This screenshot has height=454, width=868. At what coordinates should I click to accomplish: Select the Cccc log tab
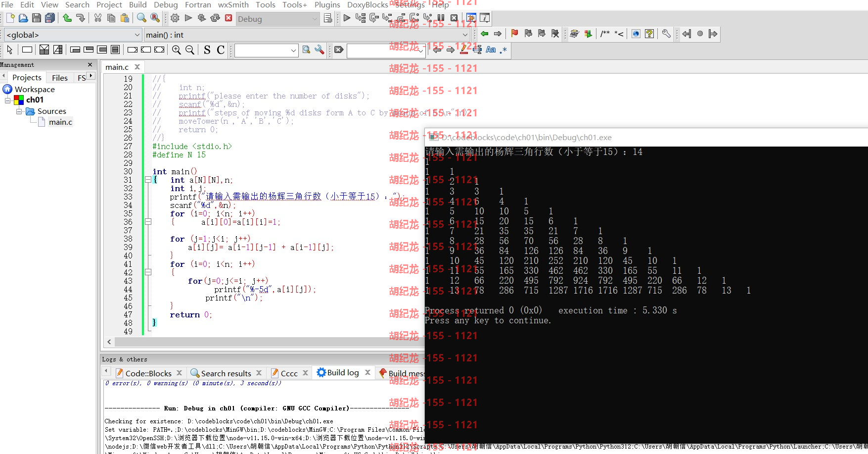(289, 373)
